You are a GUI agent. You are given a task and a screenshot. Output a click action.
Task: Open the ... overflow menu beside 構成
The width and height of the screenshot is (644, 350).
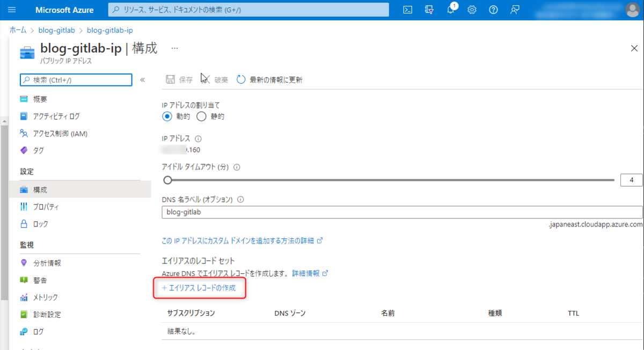pyautogui.click(x=173, y=48)
